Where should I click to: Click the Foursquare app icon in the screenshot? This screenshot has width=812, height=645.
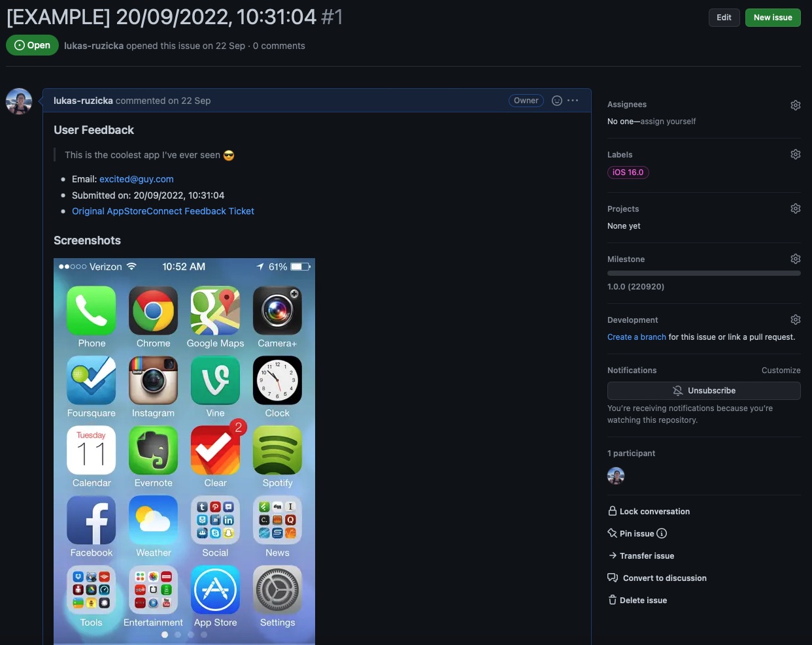(x=92, y=380)
